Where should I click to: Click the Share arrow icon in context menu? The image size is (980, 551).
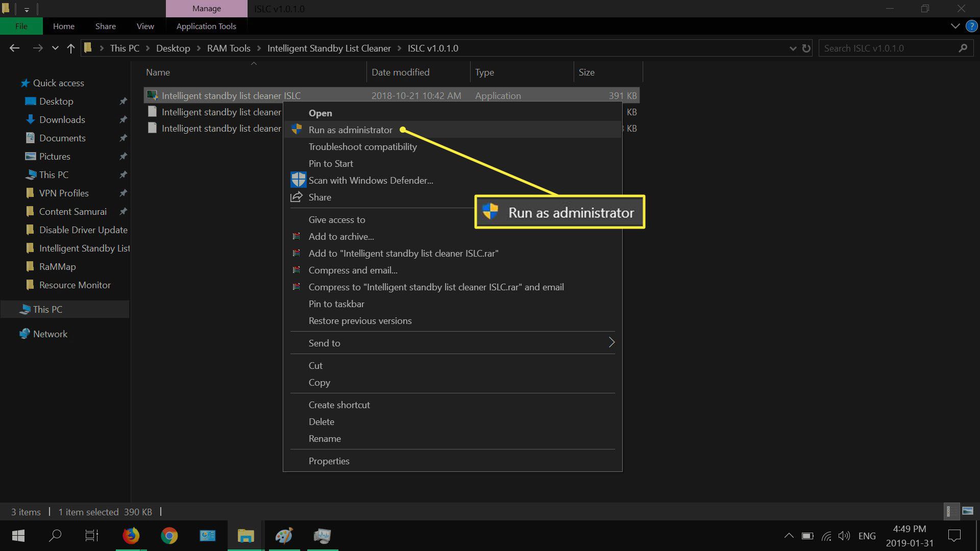click(297, 197)
